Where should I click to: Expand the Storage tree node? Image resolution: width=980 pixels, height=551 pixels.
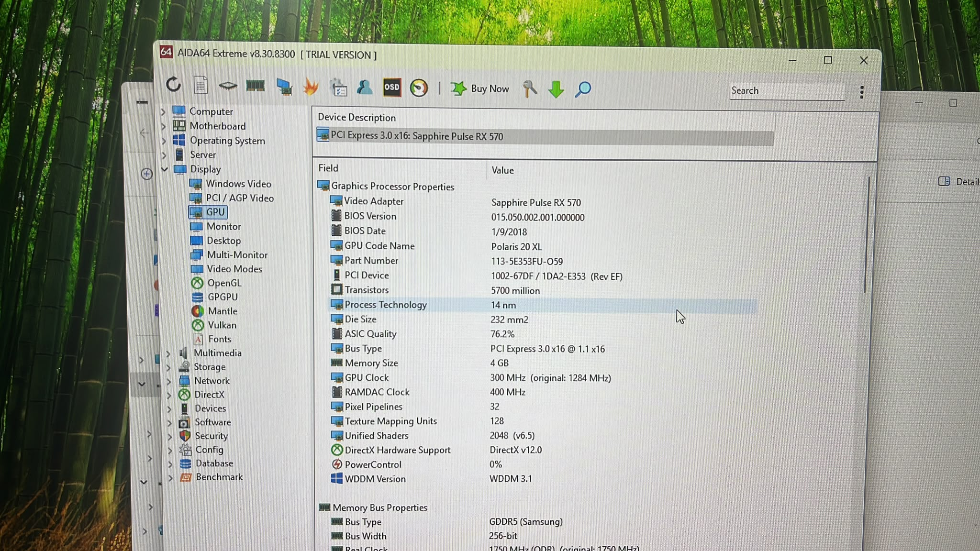coord(168,367)
